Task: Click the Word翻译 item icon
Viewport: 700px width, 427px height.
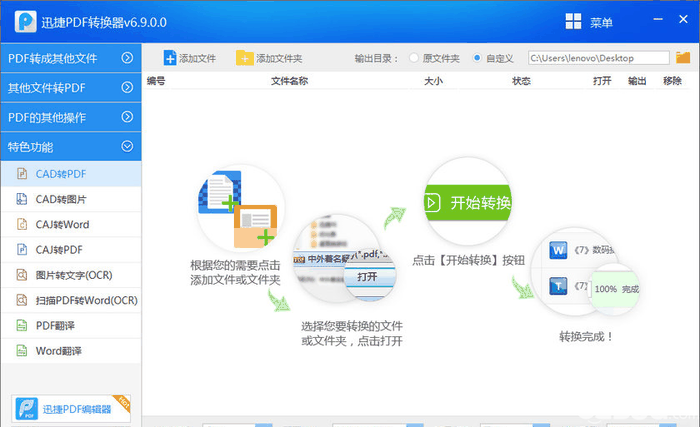Action: [21, 351]
